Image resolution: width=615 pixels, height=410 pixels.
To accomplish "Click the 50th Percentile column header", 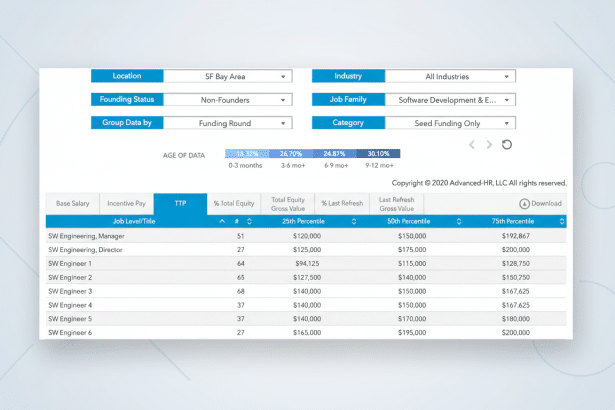I will [x=409, y=221].
